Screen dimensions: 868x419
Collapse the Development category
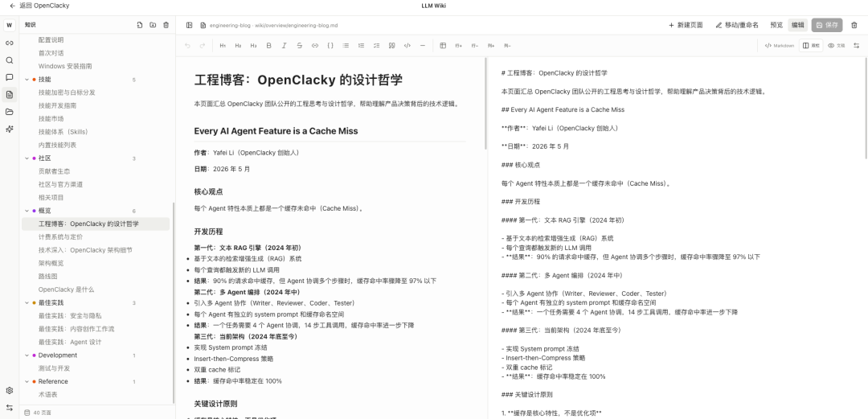click(27, 355)
